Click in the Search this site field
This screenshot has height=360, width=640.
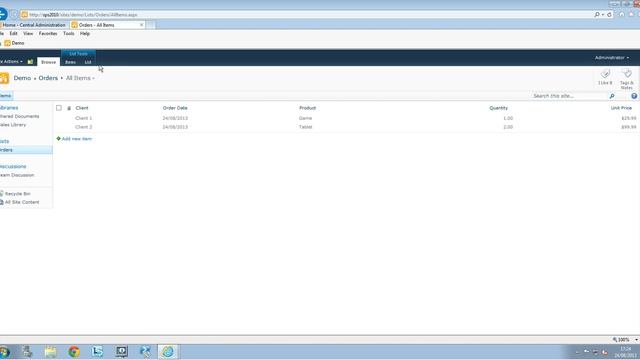(x=569, y=96)
